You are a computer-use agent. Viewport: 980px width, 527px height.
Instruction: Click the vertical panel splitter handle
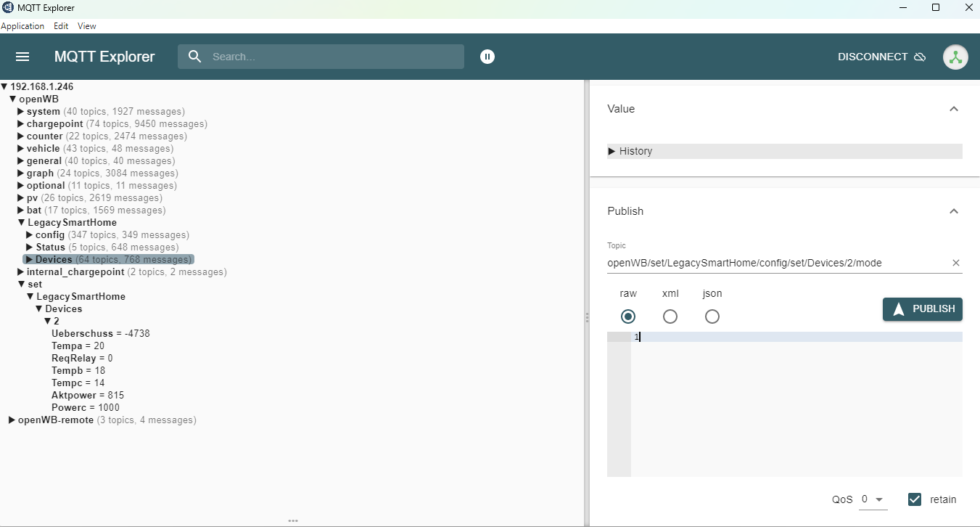(x=587, y=317)
